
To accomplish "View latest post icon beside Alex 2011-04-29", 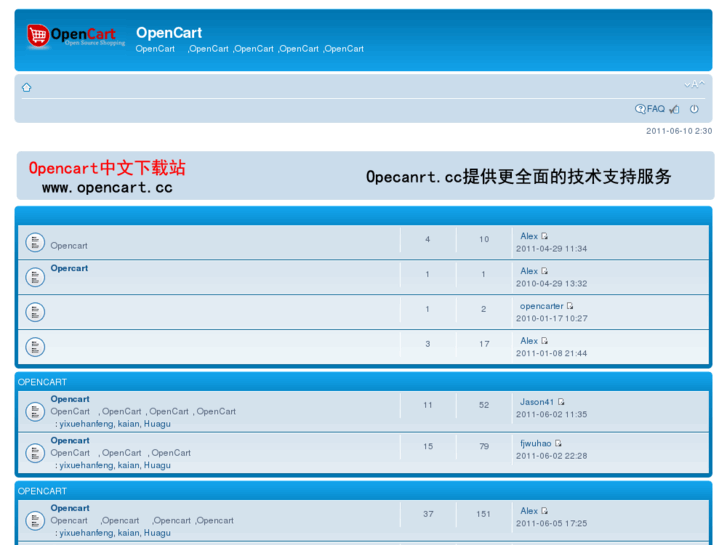I will point(545,236).
